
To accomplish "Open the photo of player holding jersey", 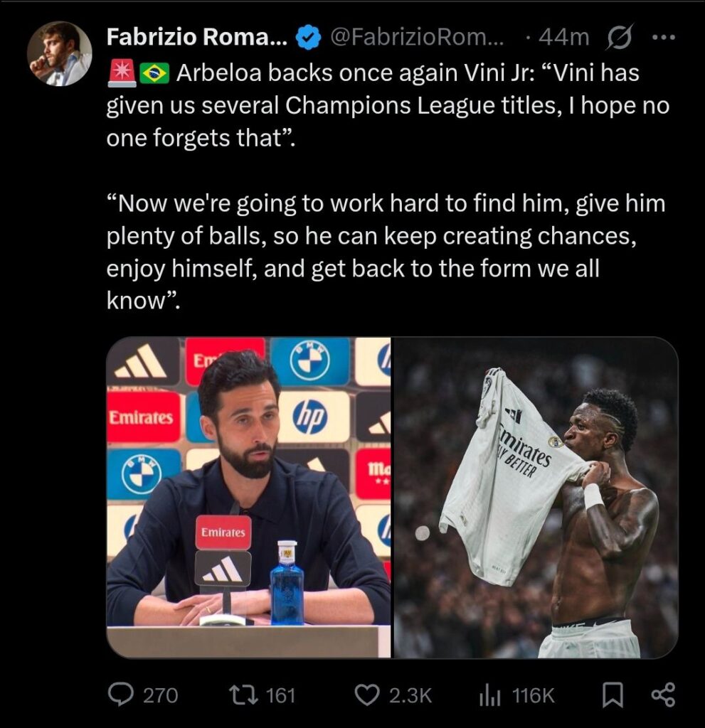I will (536, 497).
